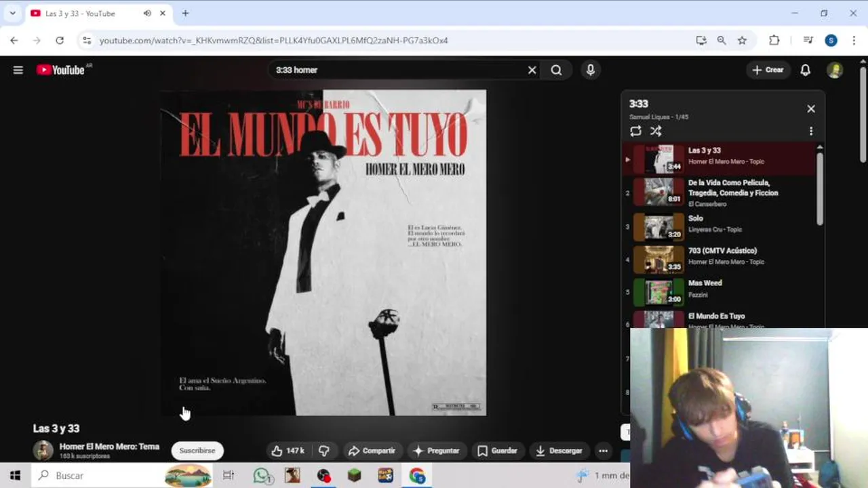Viewport: 868px width, 488px height.
Task: Open Task View on the taskbar
Action: (229, 476)
